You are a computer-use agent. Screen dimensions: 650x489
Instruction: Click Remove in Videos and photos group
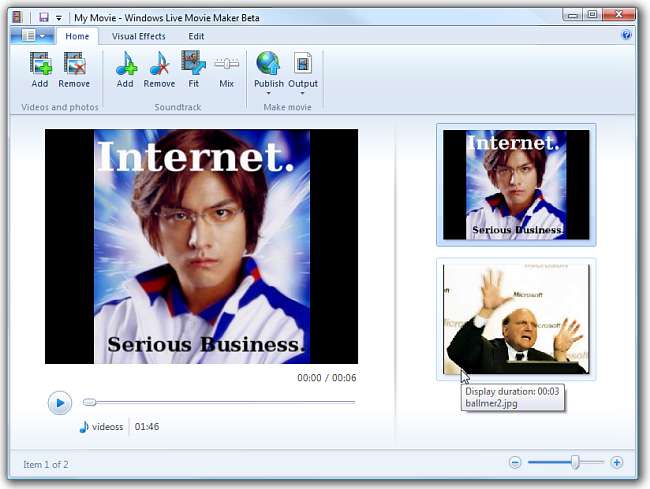[x=74, y=66]
